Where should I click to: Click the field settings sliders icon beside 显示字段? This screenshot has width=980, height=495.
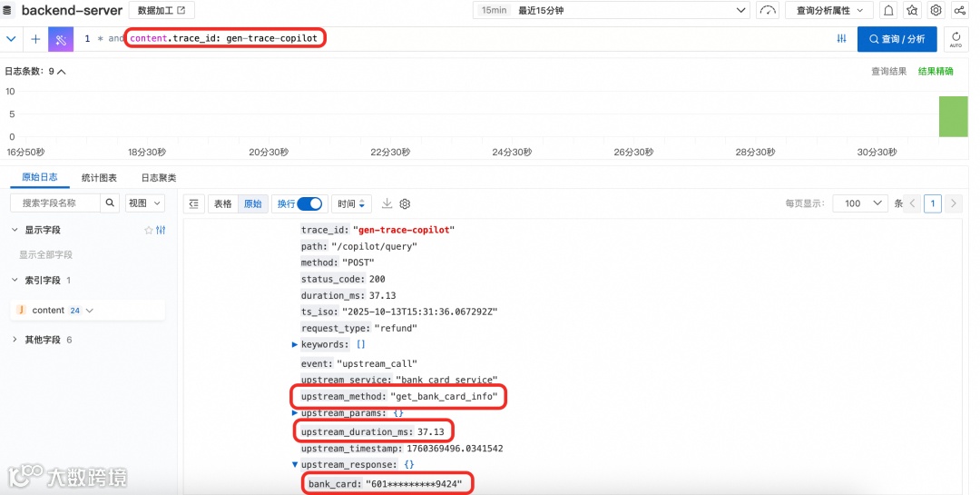pos(161,231)
